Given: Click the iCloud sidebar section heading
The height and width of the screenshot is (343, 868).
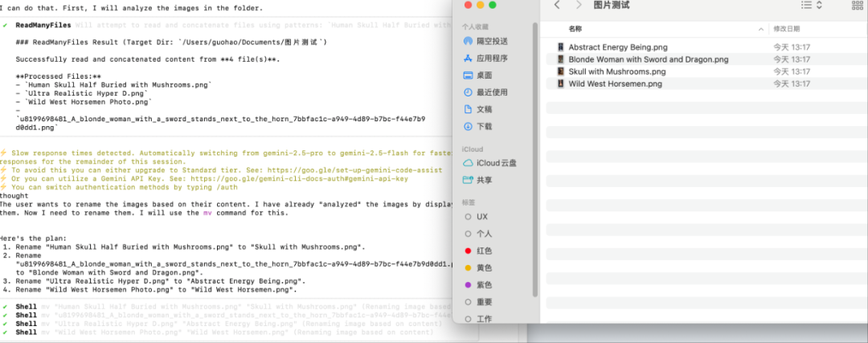Looking at the screenshot, I should point(473,149).
